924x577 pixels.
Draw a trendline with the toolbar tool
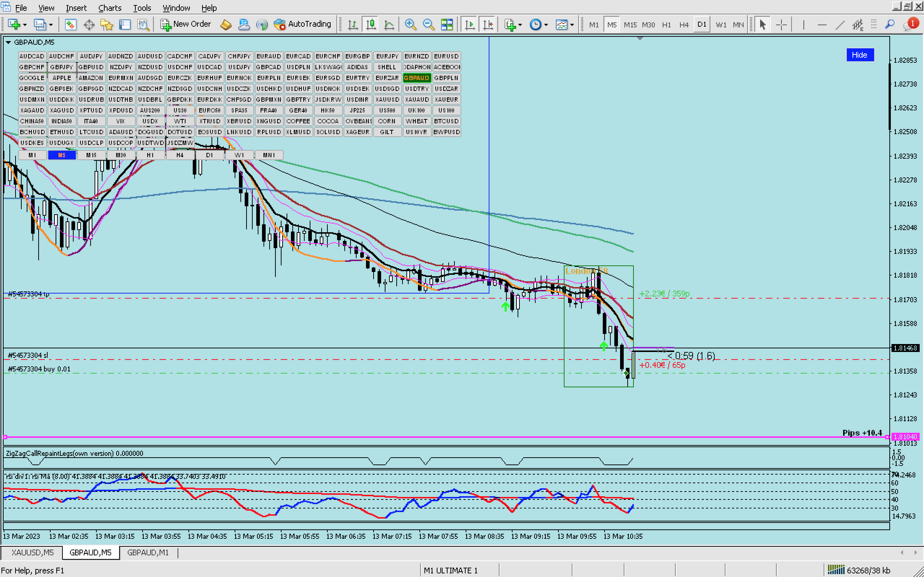840,25
